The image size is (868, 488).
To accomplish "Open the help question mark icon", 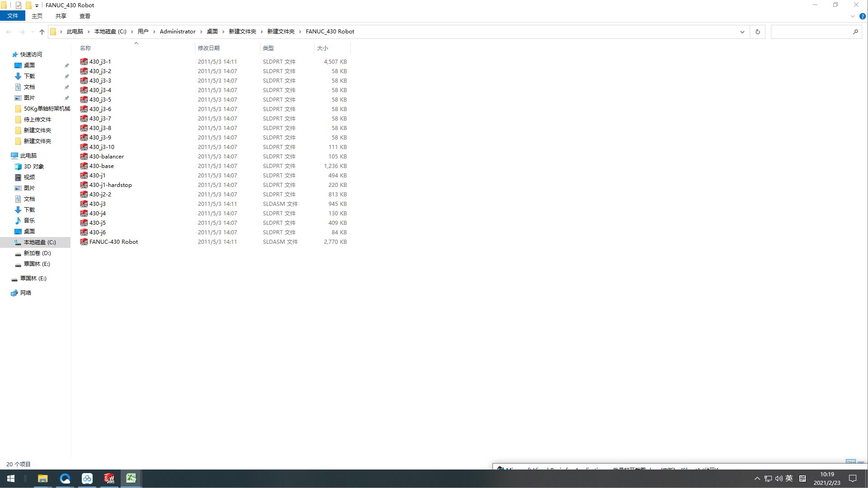I will pyautogui.click(x=862, y=16).
